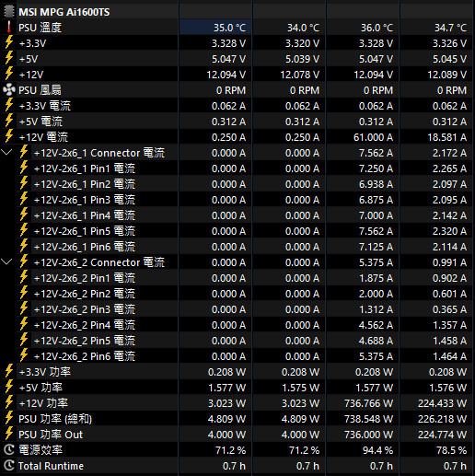Click the clock icon for 電源效率

click(9, 450)
